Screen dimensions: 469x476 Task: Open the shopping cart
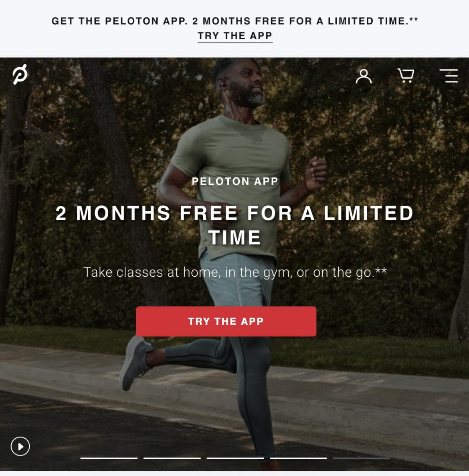pos(406,75)
